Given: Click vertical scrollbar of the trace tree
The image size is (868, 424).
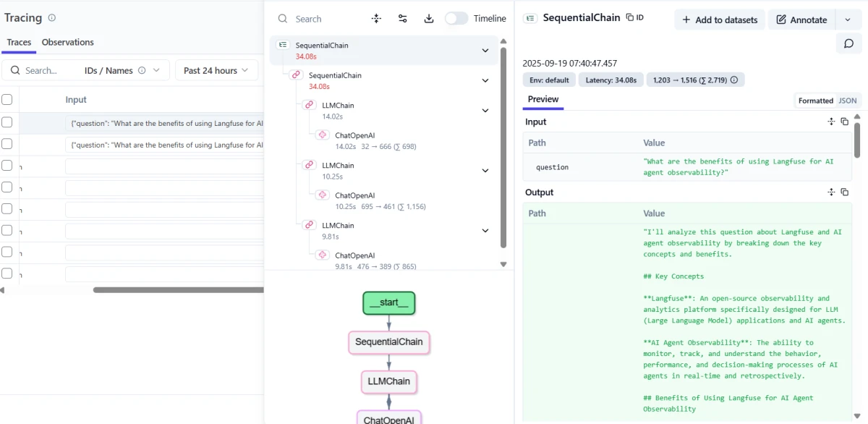Looking at the screenshot, I should tap(503, 148).
